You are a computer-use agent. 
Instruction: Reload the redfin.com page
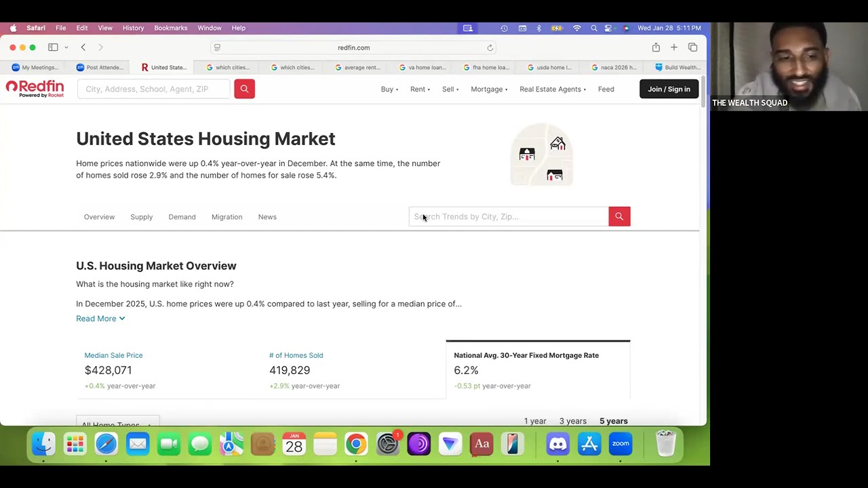pyautogui.click(x=490, y=47)
